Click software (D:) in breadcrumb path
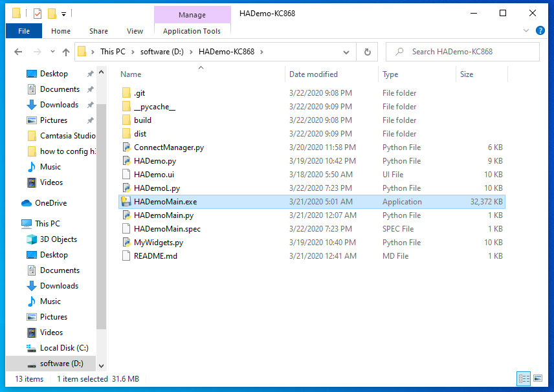Viewport: 554px width, 392px height. 162,52
